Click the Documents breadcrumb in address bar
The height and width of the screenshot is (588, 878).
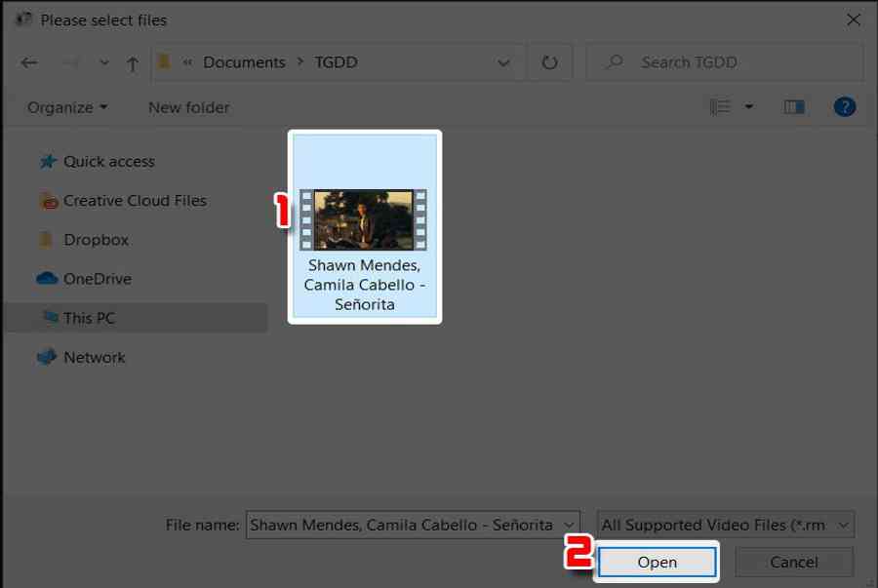click(244, 62)
